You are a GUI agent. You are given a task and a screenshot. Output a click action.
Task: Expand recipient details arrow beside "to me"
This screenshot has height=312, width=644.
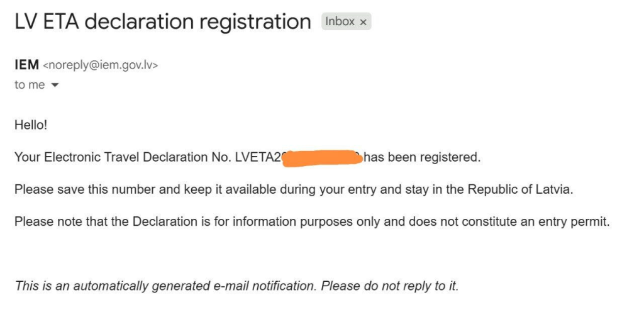[x=54, y=86]
